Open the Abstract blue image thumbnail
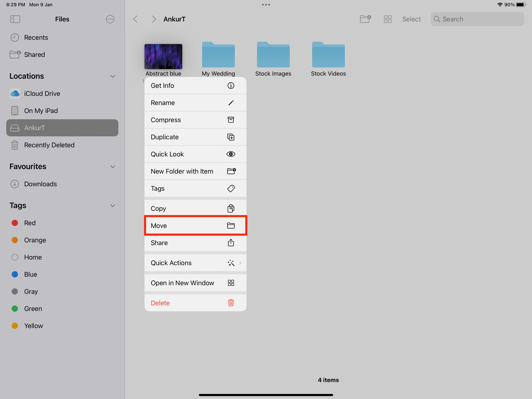This screenshot has width=532, height=399. 163,56
